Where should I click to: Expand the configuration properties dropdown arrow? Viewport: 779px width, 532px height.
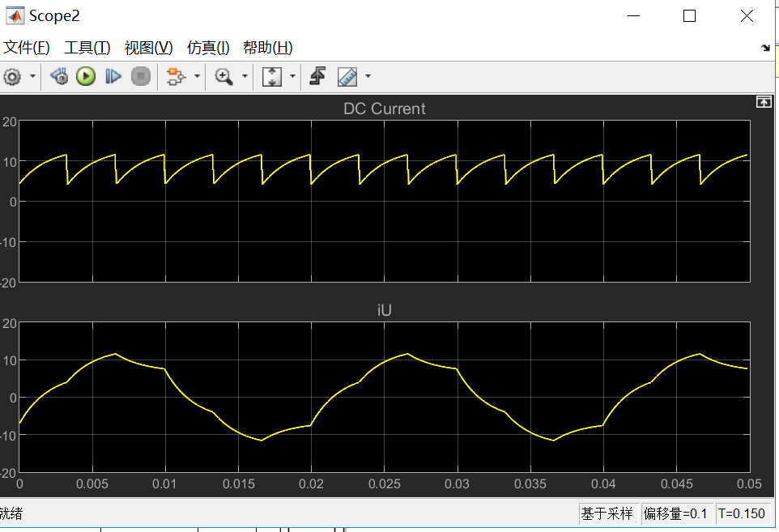tap(32, 76)
